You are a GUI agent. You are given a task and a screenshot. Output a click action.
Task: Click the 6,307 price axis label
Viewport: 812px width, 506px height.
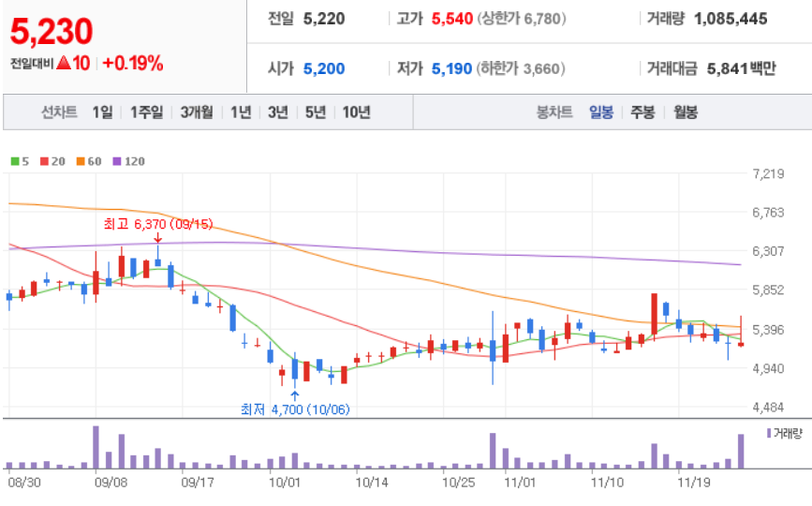tap(769, 251)
